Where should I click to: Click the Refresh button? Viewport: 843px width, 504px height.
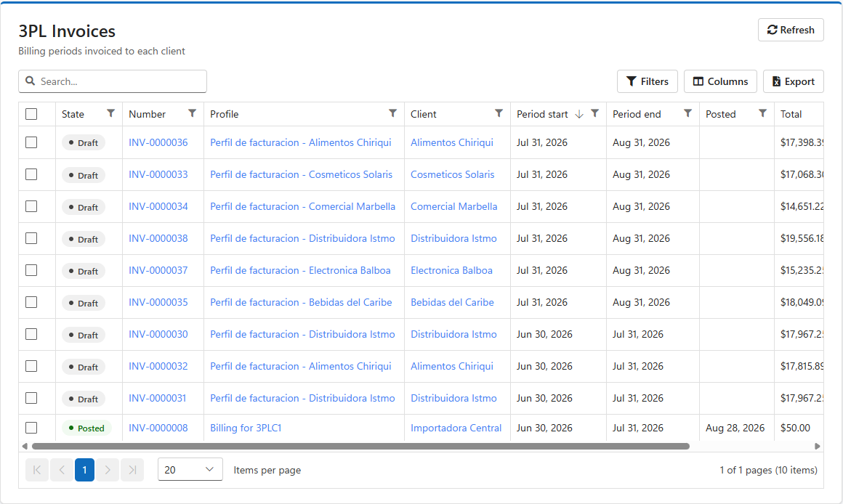791,30
